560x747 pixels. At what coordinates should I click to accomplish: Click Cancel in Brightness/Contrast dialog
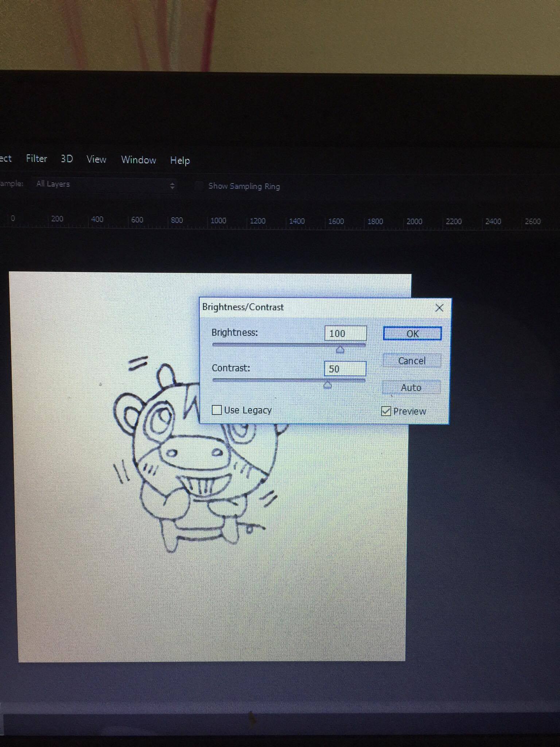coord(412,361)
